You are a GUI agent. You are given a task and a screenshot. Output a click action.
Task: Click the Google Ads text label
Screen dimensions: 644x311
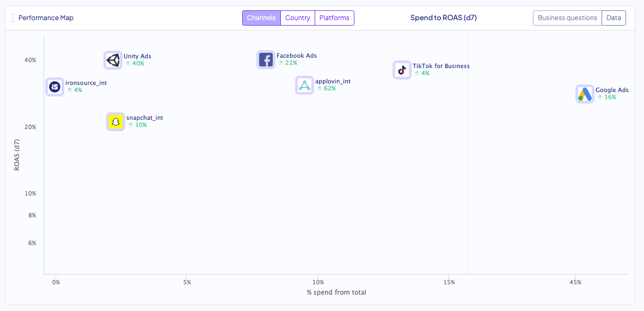click(612, 90)
